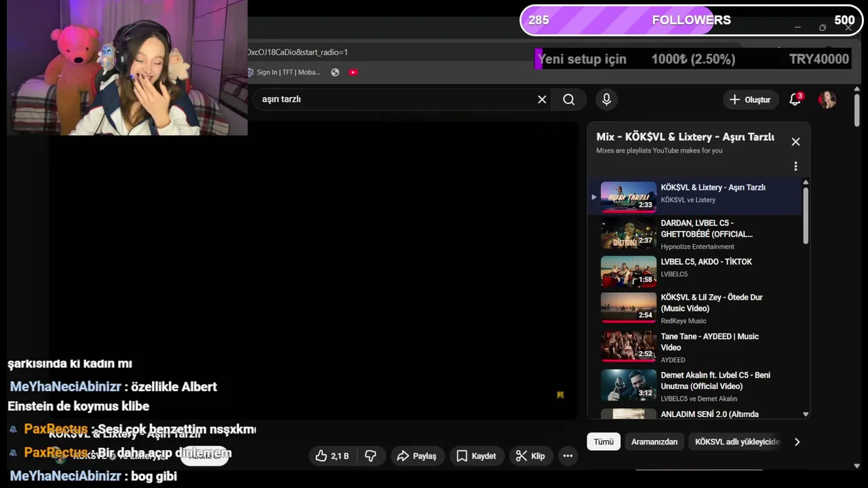Play Demet Akalın Beni Unutma thumbnail

[x=629, y=385]
